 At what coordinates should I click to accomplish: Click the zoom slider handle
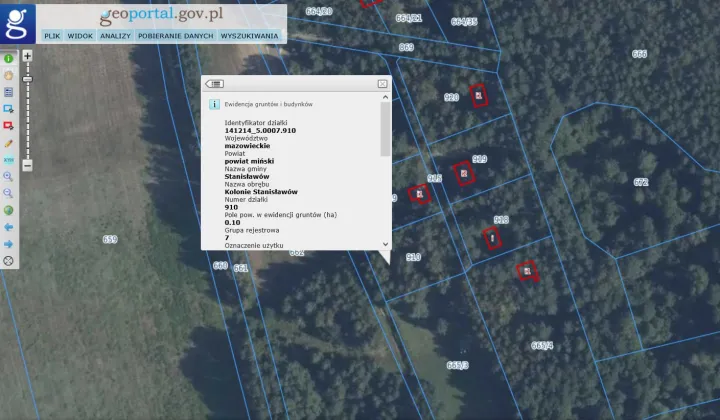coord(28,79)
